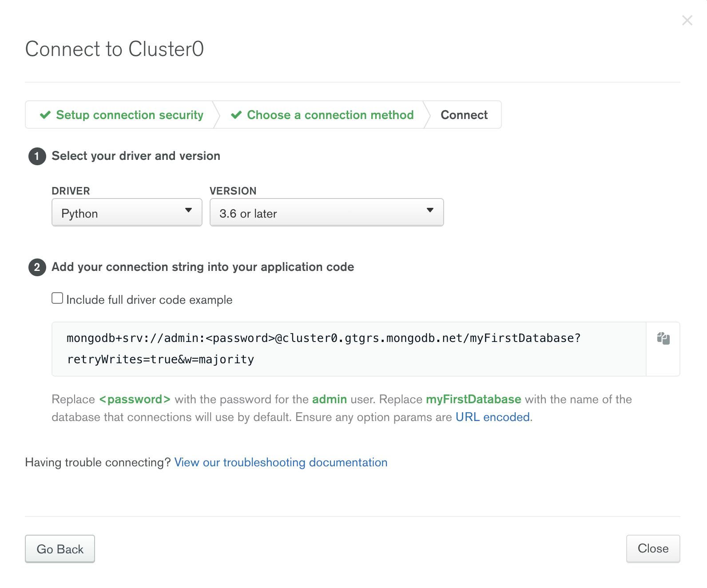The width and height of the screenshot is (707, 588).
Task: View our troubleshooting documentation link
Action: pyautogui.click(x=281, y=462)
